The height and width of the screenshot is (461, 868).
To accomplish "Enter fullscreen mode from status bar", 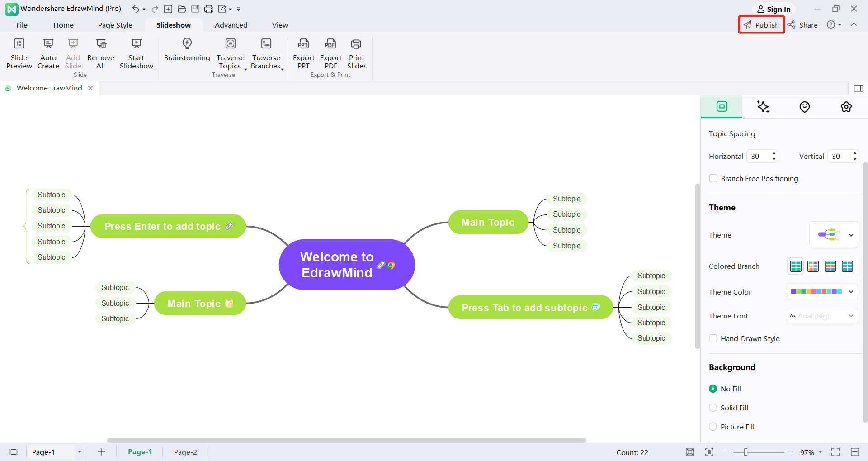I will (x=835, y=452).
